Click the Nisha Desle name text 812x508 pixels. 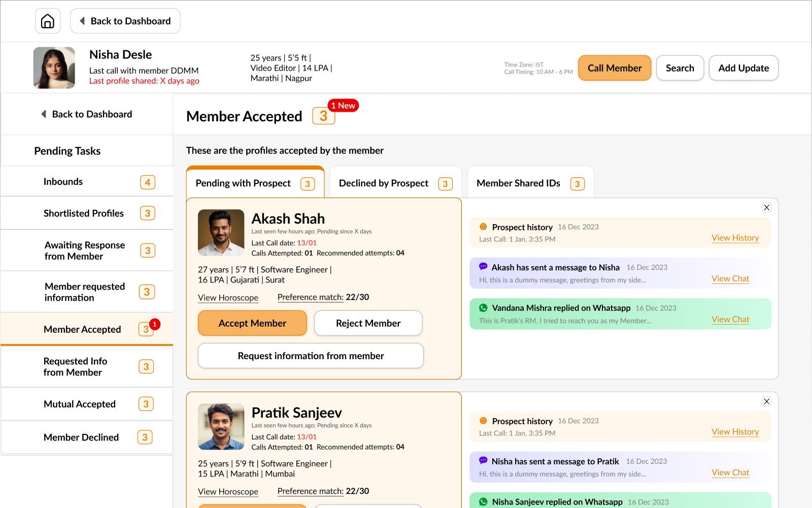(x=120, y=54)
